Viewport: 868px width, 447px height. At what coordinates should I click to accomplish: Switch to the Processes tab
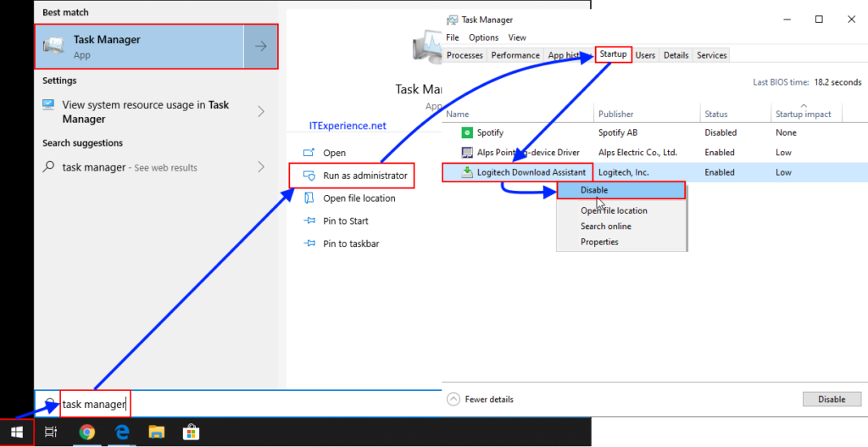[465, 55]
